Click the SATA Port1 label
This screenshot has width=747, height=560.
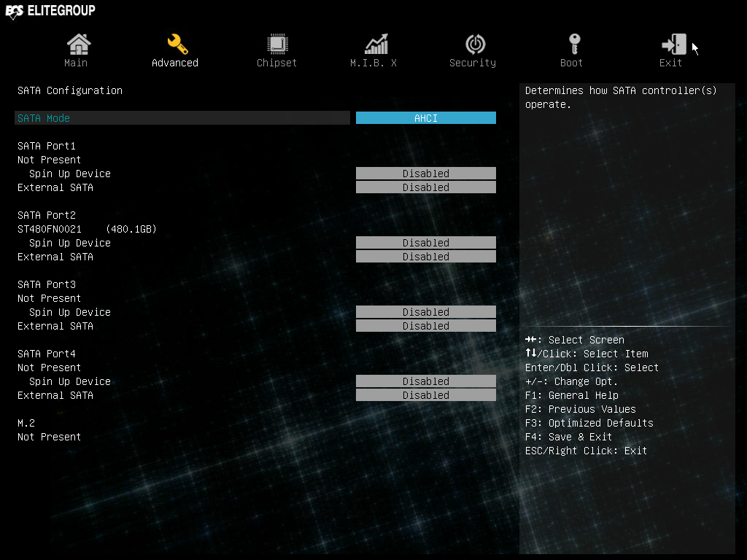tap(47, 146)
